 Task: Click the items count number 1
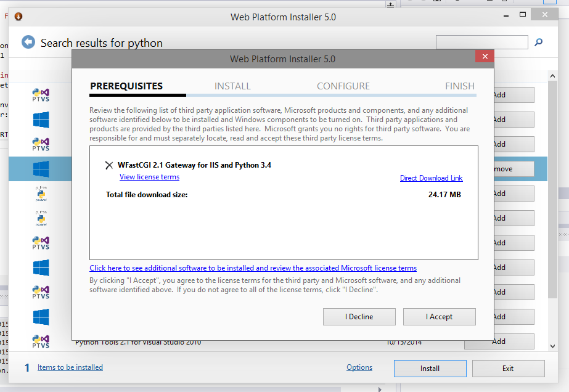click(27, 368)
